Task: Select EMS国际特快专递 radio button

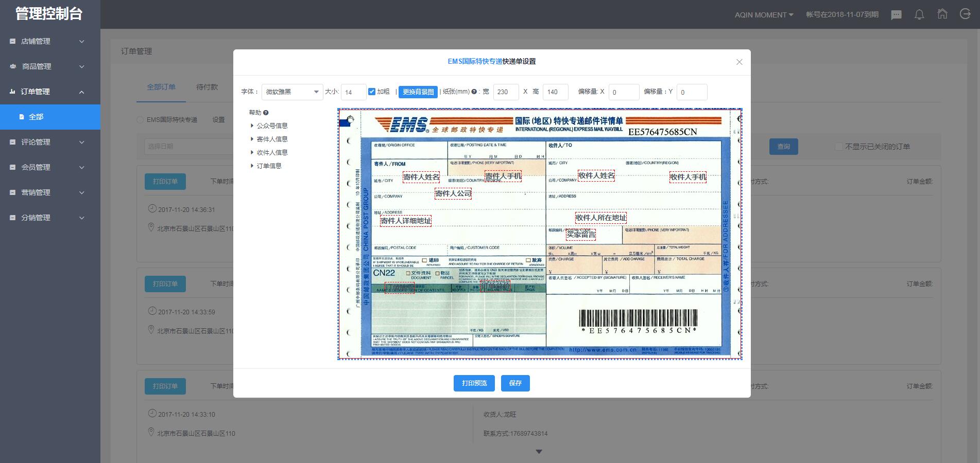Action: (140, 120)
